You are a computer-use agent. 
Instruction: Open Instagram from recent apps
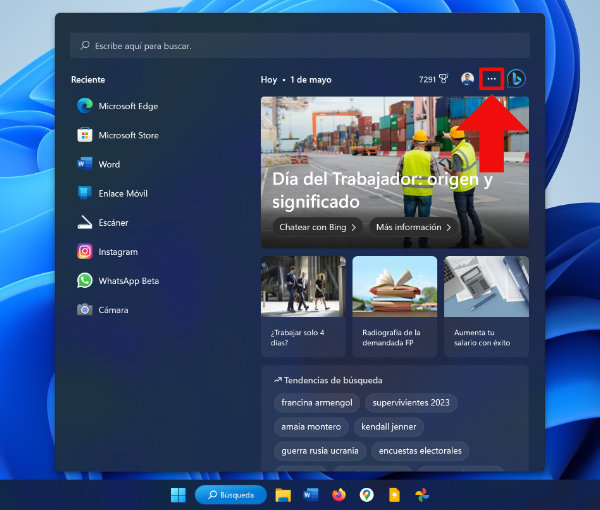coord(108,252)
